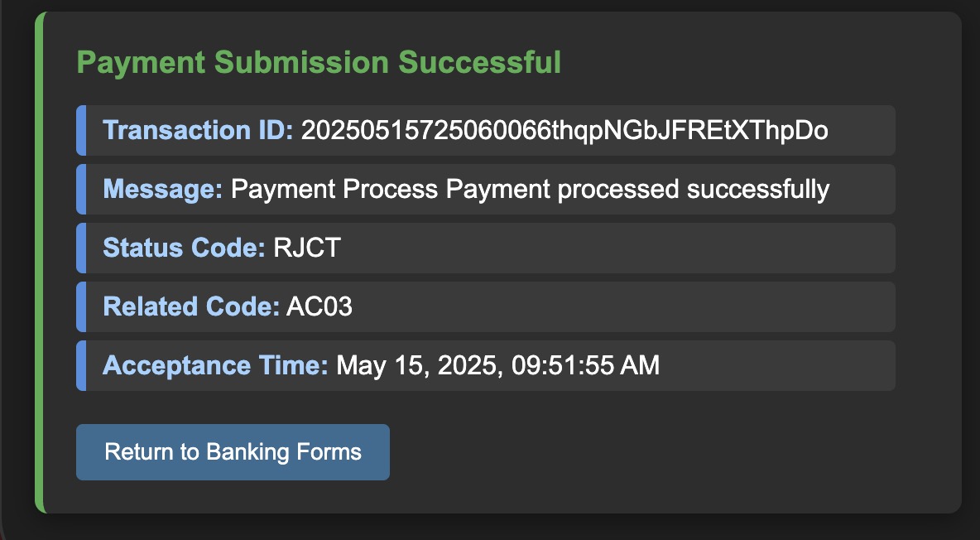The width and height of the screenshot is (980, 540).
Task: Click the Payment Submission Successful heading
Action: click(319, 62)
